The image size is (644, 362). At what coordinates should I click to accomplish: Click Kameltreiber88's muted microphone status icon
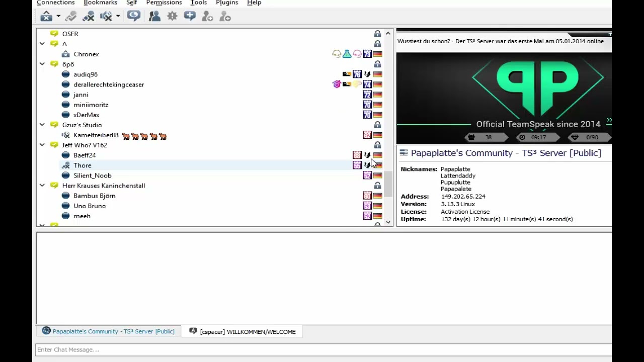coord(65,135)
